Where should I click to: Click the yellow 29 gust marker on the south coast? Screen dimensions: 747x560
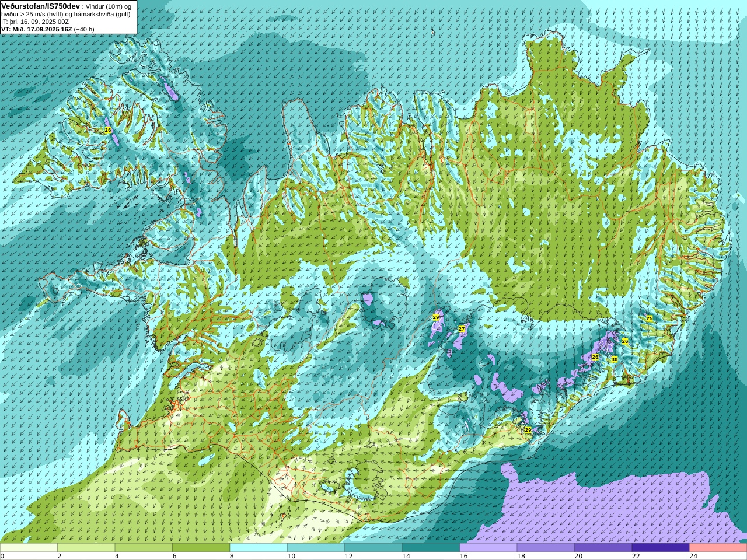click(x=528, y=430)
